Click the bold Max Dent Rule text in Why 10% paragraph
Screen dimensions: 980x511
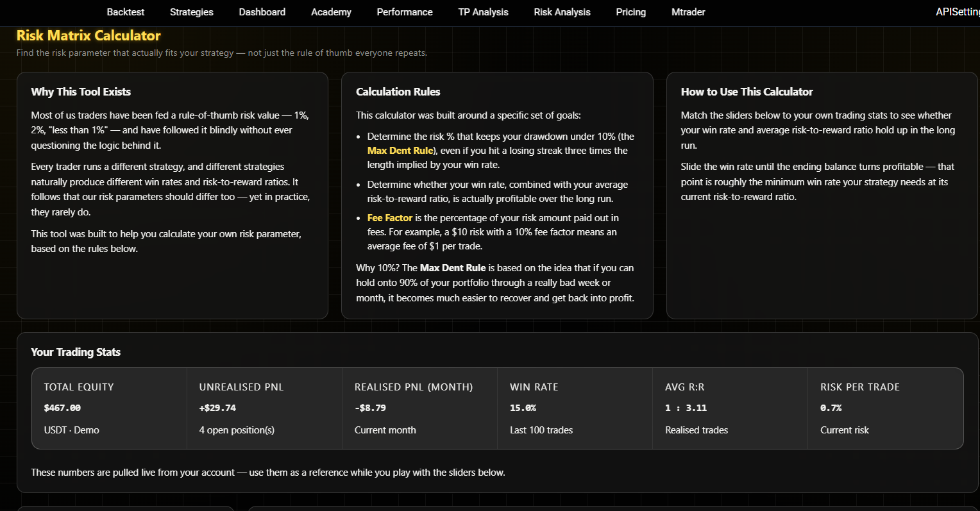[453, 268]
